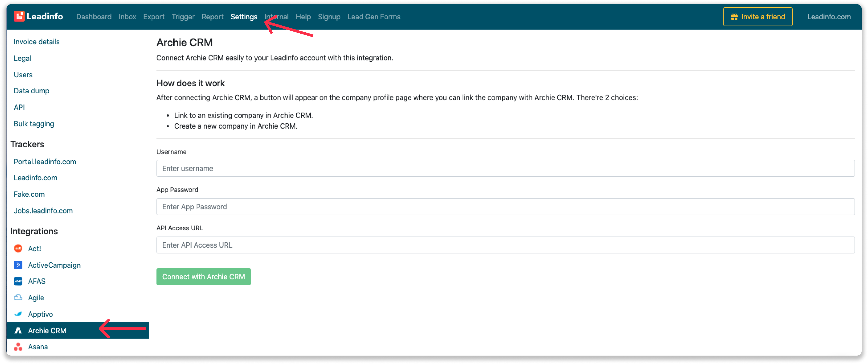Click the Asana integration icon

click(18, 347)
